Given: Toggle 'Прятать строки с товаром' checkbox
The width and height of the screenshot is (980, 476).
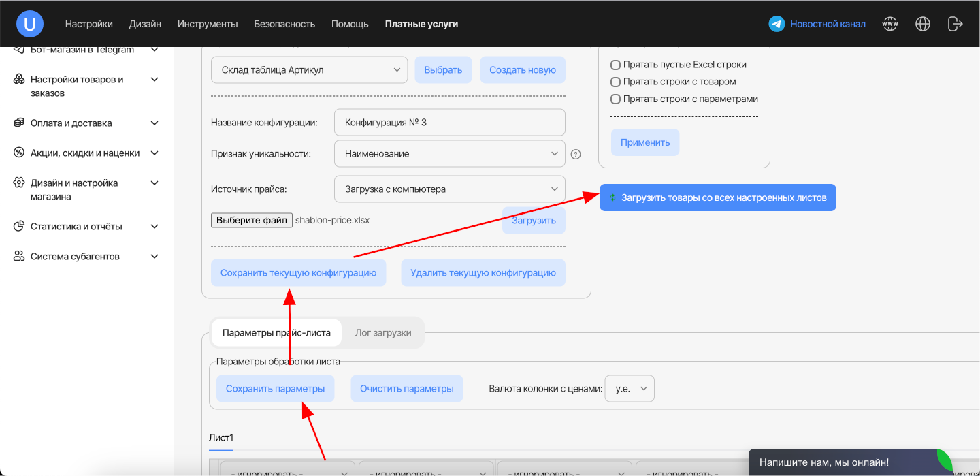Looking at the screenshot, I should (615, 82).
